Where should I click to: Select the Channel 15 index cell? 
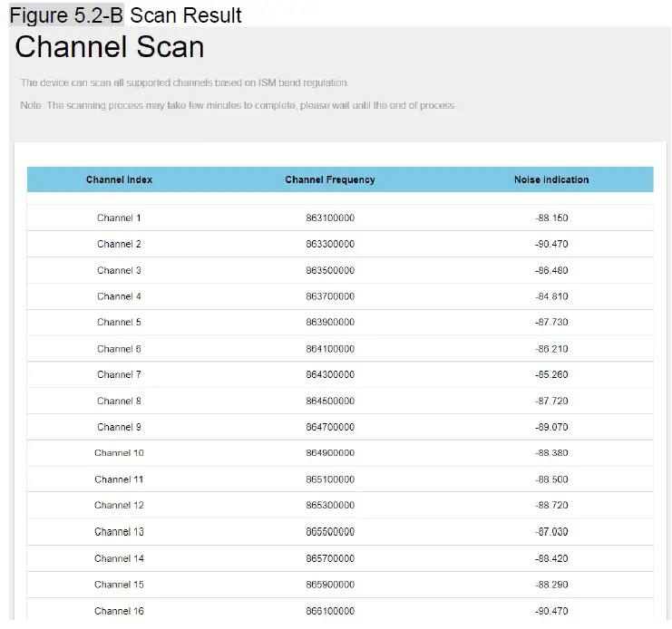pyautogui.click(x=119, y=585)
